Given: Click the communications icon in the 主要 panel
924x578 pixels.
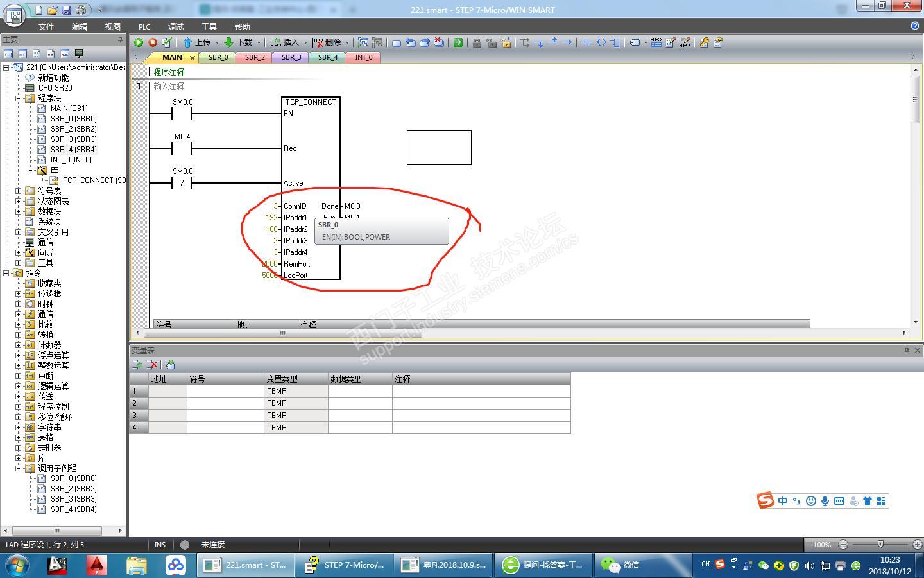Looking at the screenshot, I should [80, 54].
